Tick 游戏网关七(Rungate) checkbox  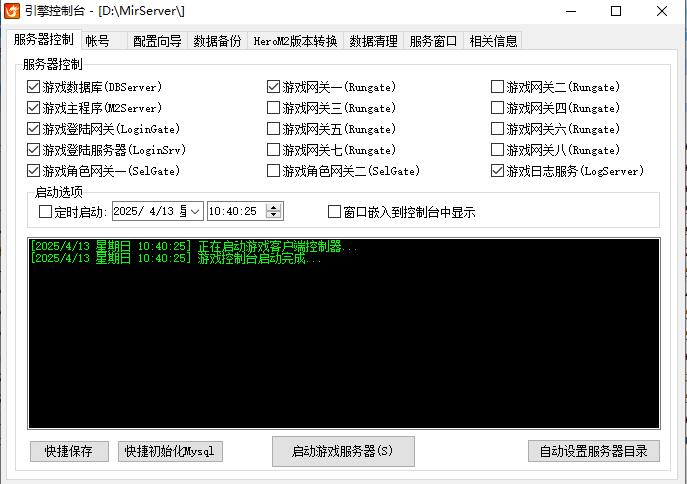273,150
